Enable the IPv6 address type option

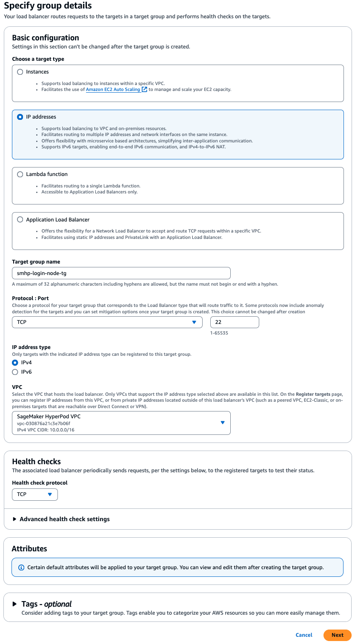coord(15,372)
